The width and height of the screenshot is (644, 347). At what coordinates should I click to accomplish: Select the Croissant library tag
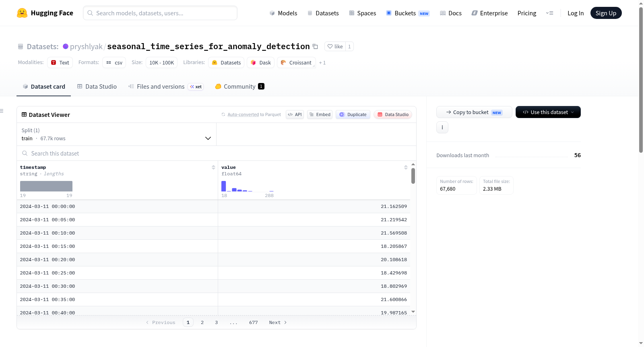point(296,62)
